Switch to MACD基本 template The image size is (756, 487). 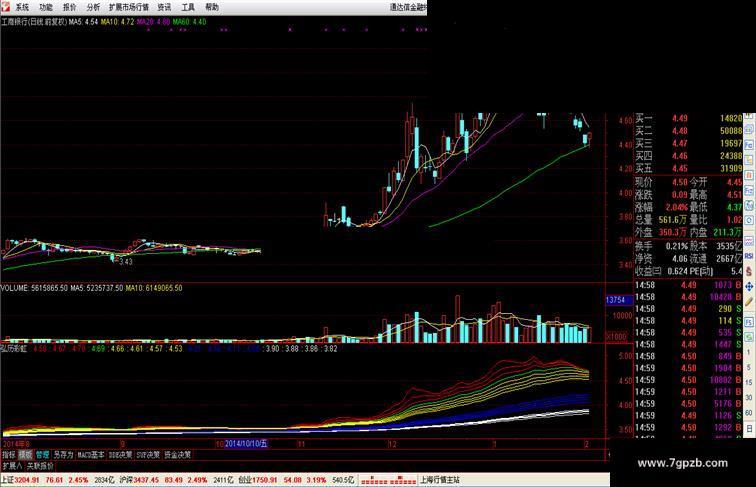tap(91, 455)
